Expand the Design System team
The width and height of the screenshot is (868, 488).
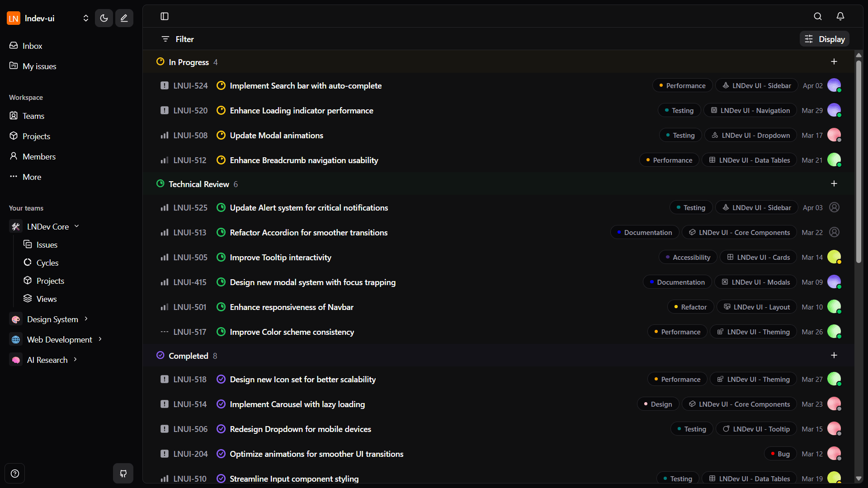(86, 319)
